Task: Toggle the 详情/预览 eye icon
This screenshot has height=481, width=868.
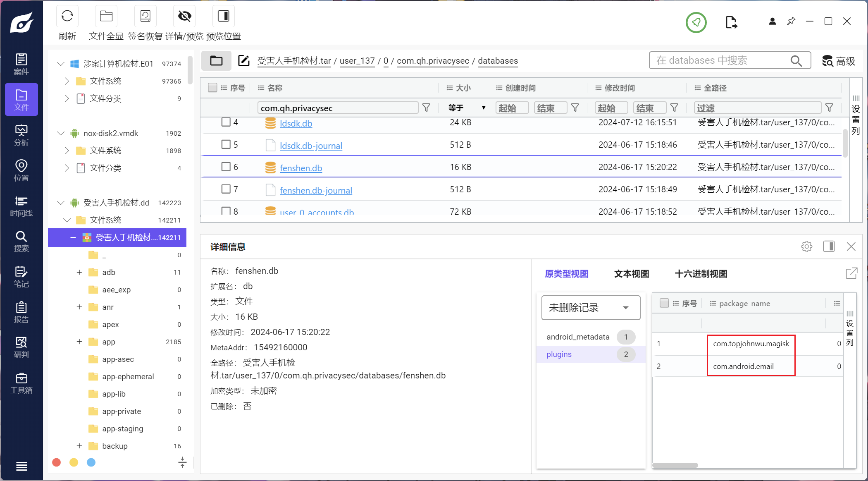Action: [x=184, y=17]
